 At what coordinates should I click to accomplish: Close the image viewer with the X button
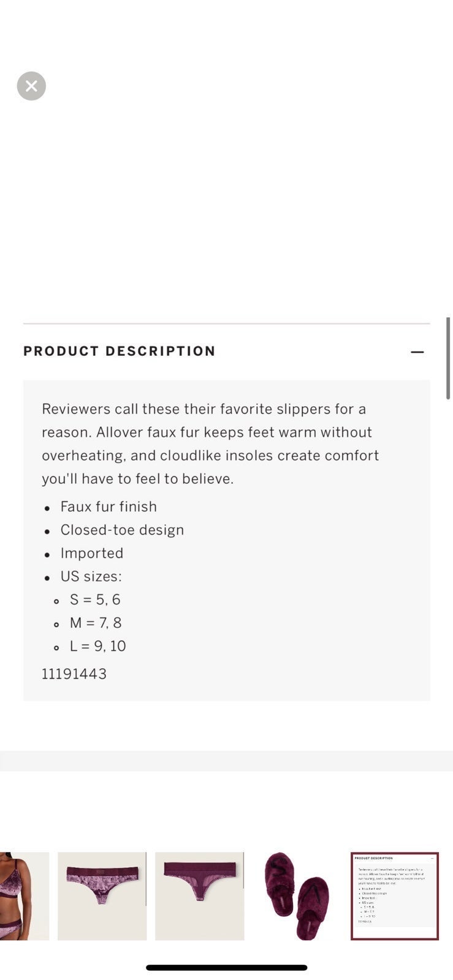coord(31,86)
